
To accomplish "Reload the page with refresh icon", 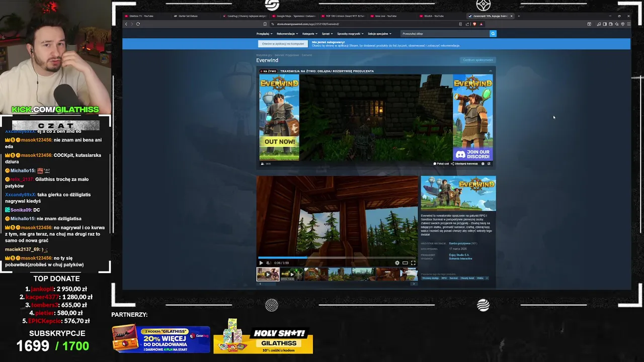I will point(138,24).
